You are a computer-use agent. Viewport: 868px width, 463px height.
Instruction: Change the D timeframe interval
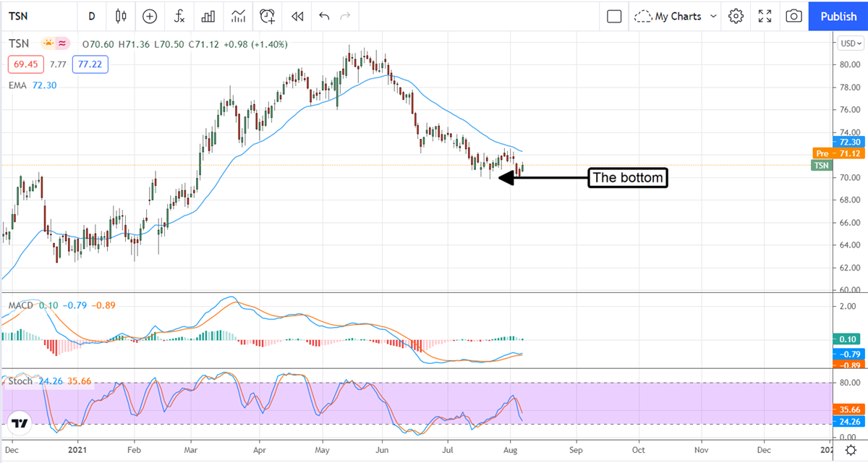pyautogui.click(x=91, y=16)
